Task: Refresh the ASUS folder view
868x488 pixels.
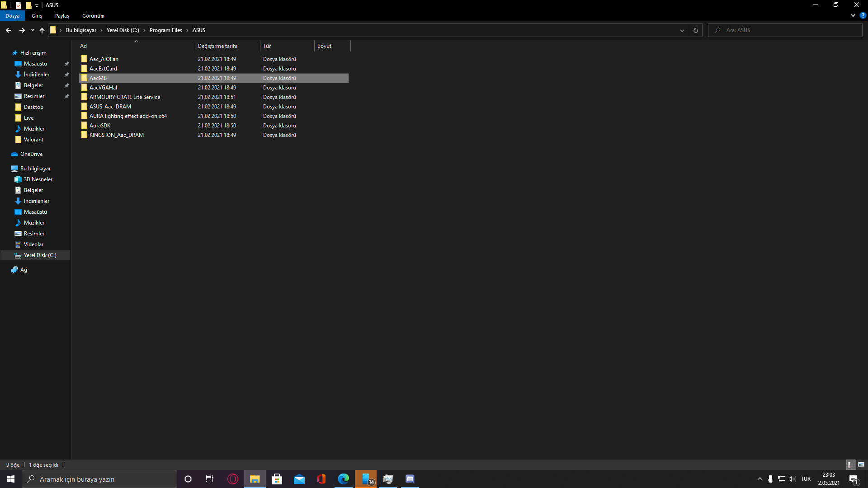Action: [695, 30]
